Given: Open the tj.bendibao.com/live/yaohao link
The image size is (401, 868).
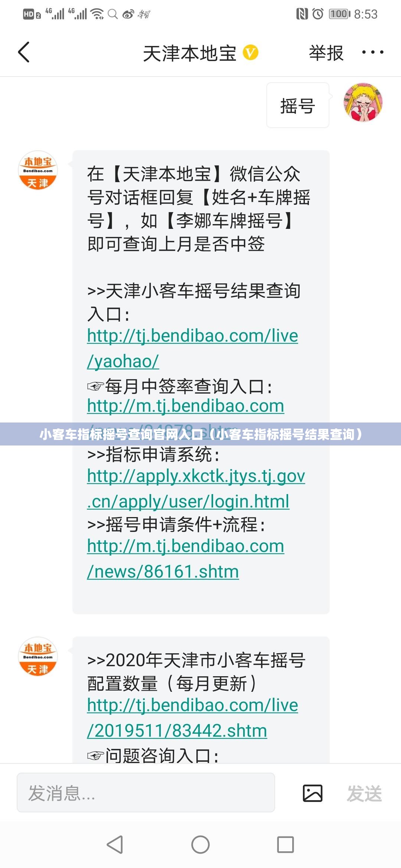Looking at the screenshot, I should pyautogui.click(x=192, y=348).
